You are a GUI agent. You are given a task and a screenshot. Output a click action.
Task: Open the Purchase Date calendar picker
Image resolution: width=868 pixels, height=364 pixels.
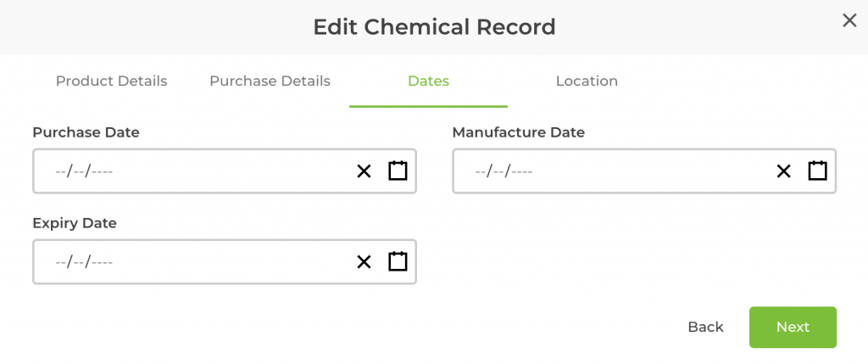tap(398, 171)
